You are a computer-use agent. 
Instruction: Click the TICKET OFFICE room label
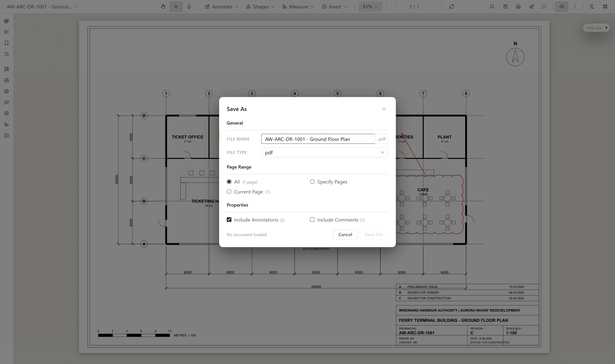coord(187,137)
